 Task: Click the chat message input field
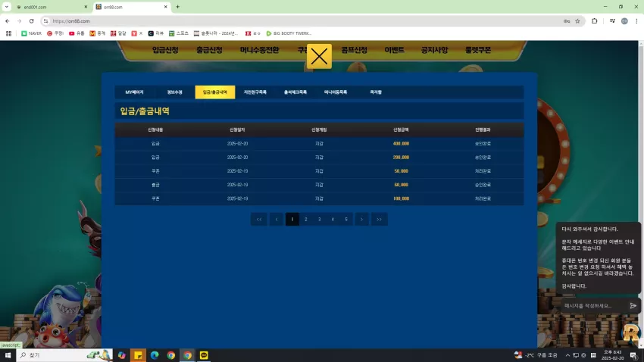click(594, 306)
